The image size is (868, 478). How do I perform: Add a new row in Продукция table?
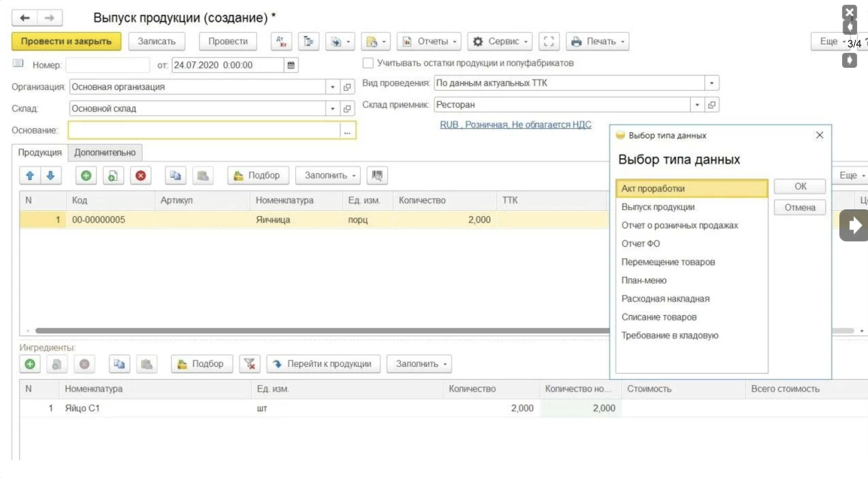(x=86, y=176)
